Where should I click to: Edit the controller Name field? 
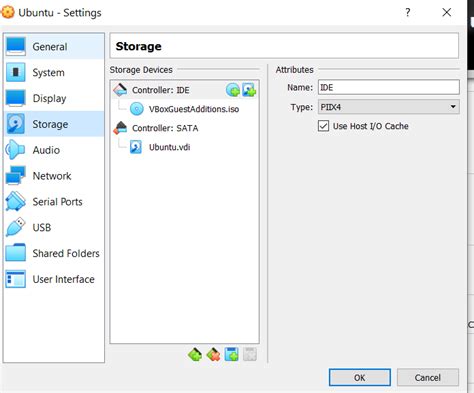tap(389, 87)
